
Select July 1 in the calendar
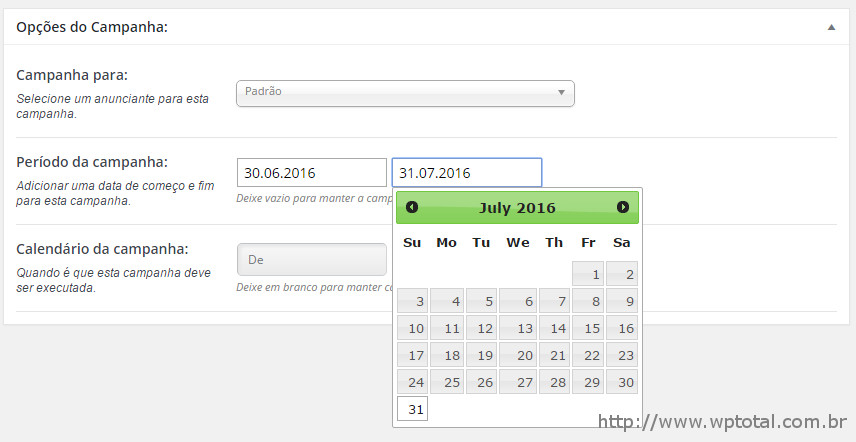pos(588,273)
